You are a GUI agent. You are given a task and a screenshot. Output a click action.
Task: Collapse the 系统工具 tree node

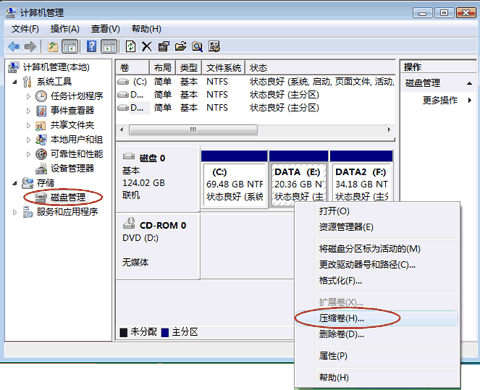tap(15, 82)
